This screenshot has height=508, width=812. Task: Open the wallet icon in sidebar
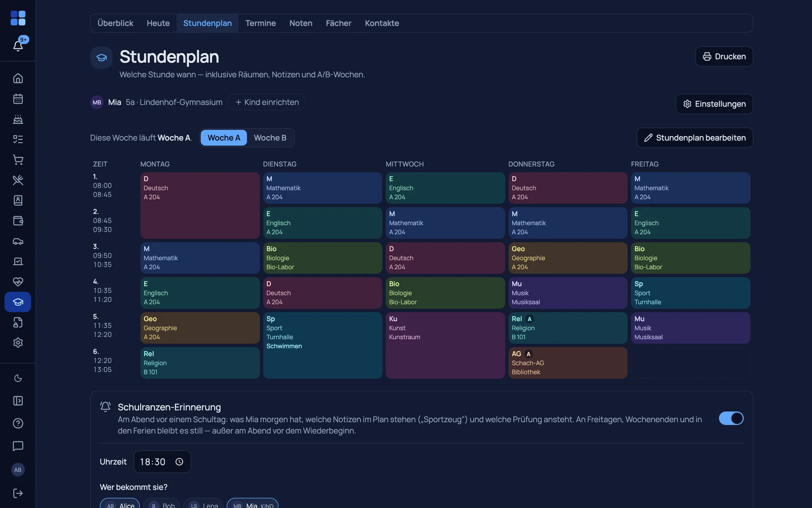point(18,221)
